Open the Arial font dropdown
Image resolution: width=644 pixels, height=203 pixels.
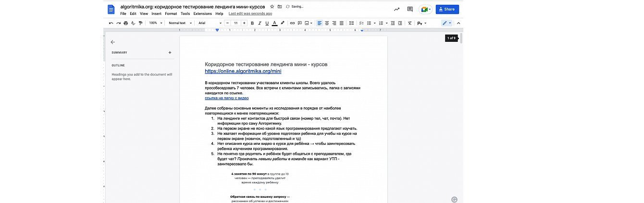pyautogui.click(x=209, y=23)
